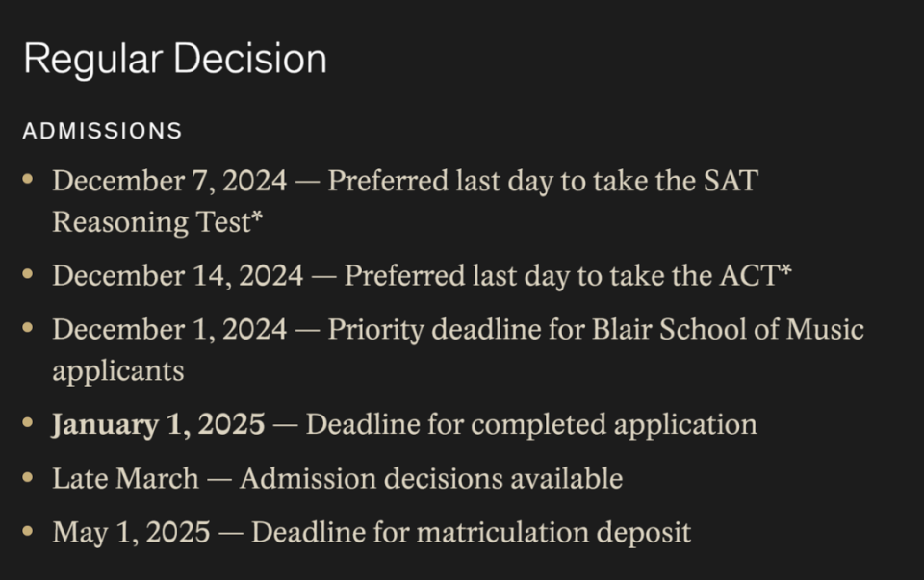924x580 pixels.
Task: Click the bullet beside Late March
Action: (x=28, y=477)
